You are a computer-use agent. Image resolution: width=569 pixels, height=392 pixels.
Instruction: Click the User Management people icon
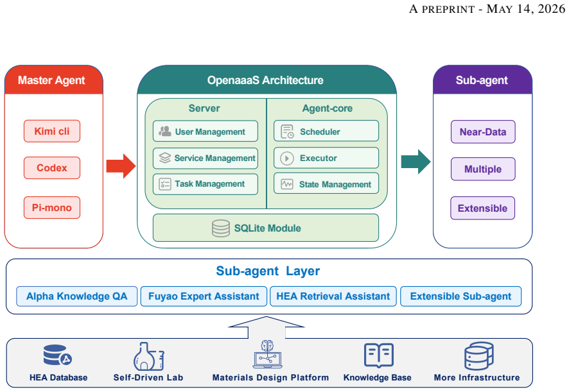tap(165, 132)
